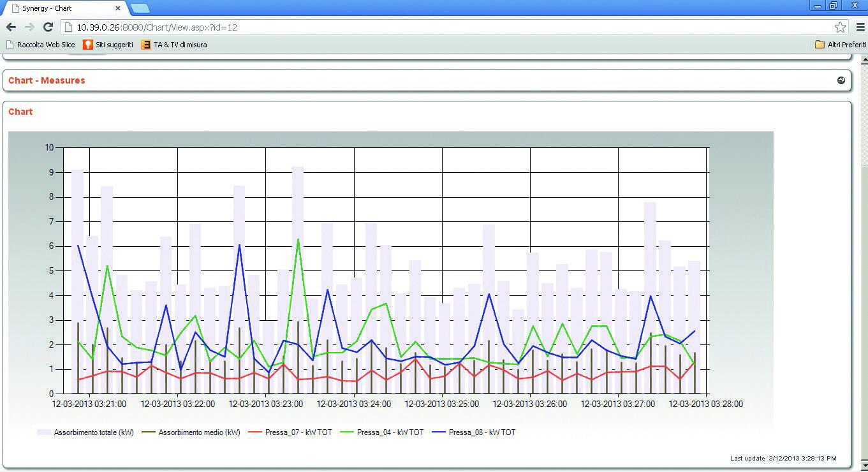Toggle the Pressa_04 kW TOT series legend
This screenshot has width=868, height=472.
[392, 432]
